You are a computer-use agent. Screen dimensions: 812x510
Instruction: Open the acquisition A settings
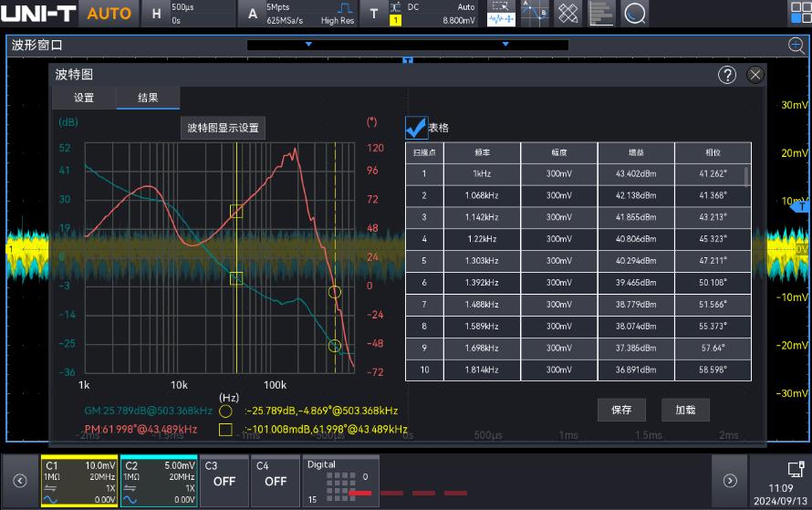[x=253, y=14]
